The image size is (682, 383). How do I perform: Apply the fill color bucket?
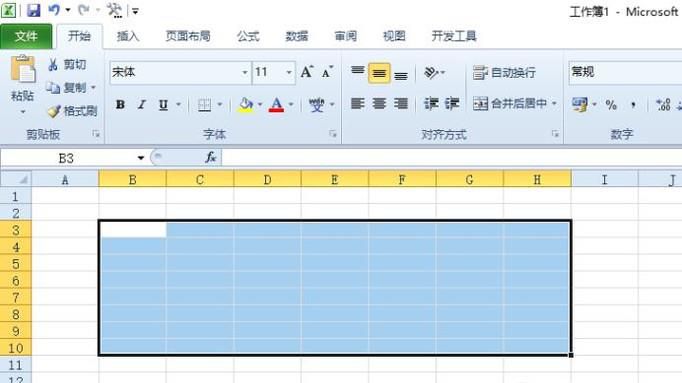click(246, 105)
